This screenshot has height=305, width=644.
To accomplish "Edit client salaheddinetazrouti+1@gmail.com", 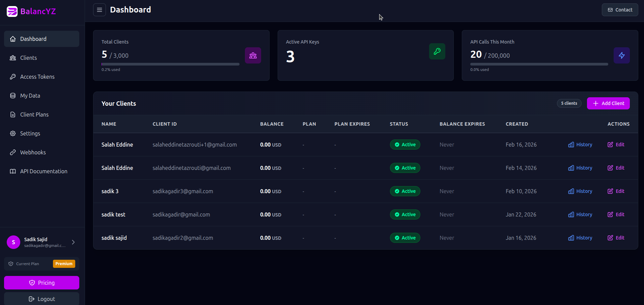I will point(616,145).
